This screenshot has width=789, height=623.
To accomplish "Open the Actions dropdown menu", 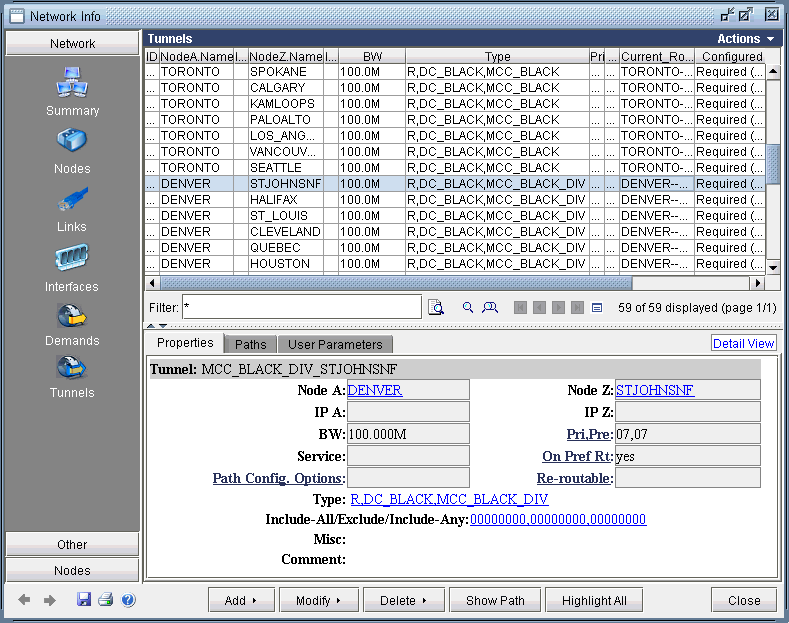I will (745, 38).
